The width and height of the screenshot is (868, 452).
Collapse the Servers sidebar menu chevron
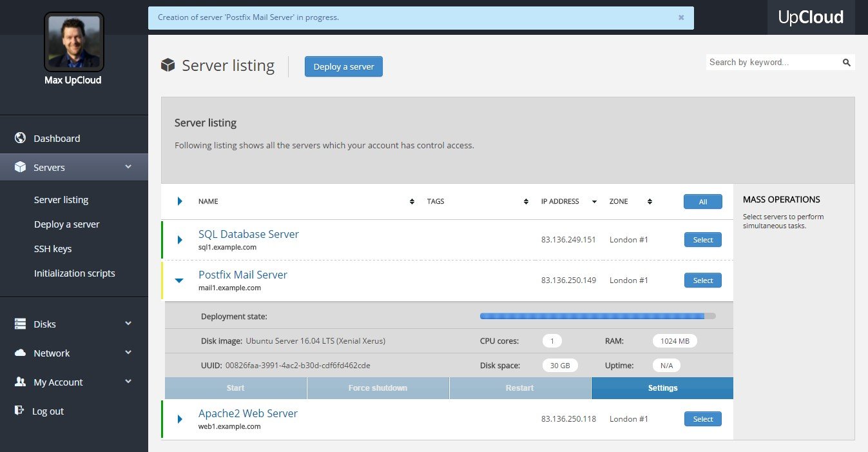(x=128, y=166)
